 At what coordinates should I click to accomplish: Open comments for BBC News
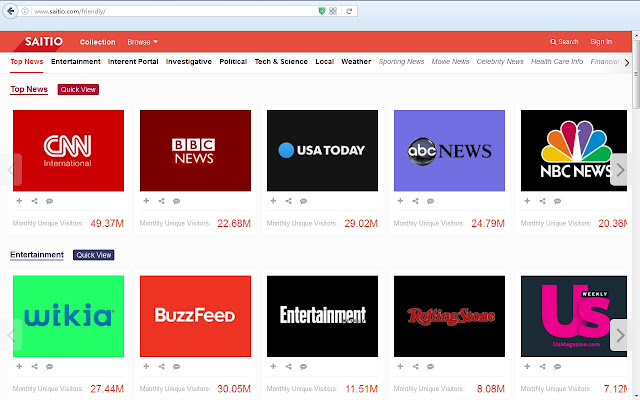(x=176, y=201)
